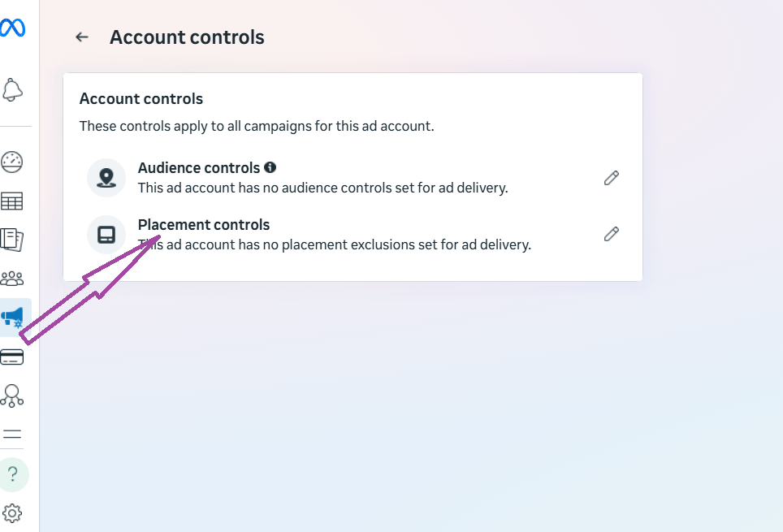The image size is (783, 532).
Task: Open the Settings gear icon
Action: click(11, 513)
